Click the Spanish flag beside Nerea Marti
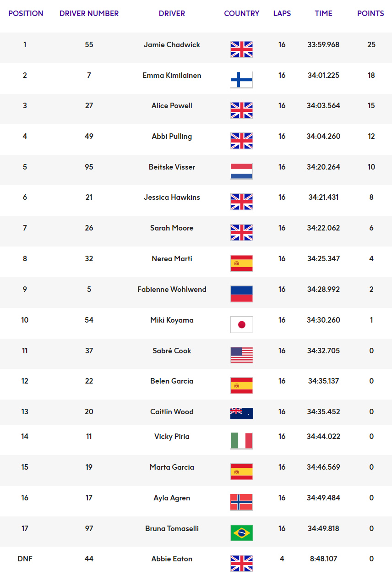Viewport: 392px width, 576px height. pos(242,263)
